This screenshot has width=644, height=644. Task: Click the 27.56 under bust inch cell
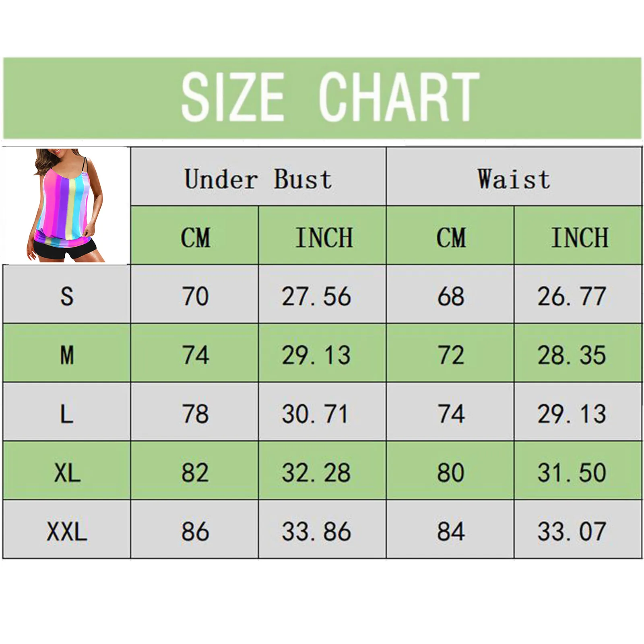pos(316,296)
